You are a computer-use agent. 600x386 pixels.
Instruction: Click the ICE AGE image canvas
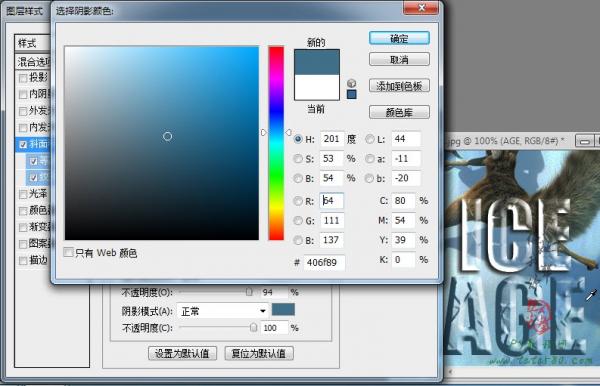click(522, 258)
